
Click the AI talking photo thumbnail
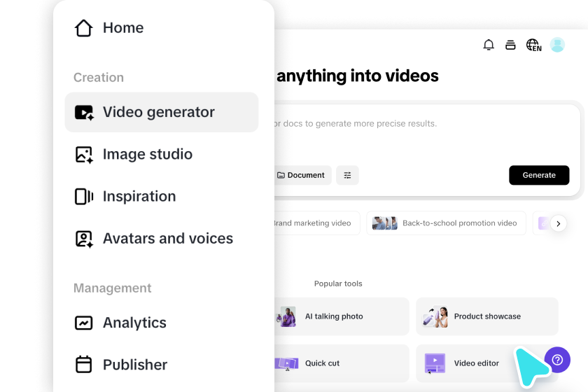click(x=286, y=316)
